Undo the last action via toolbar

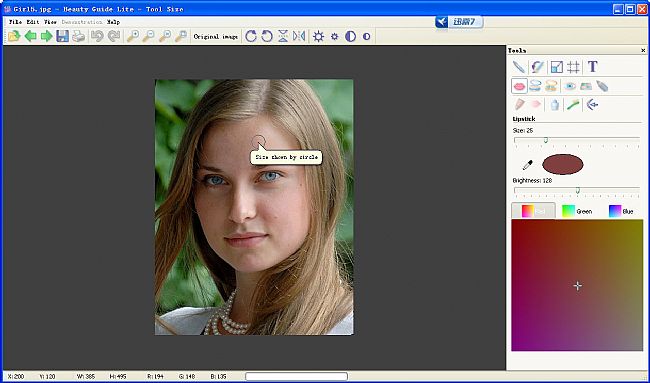click(97, 36)
